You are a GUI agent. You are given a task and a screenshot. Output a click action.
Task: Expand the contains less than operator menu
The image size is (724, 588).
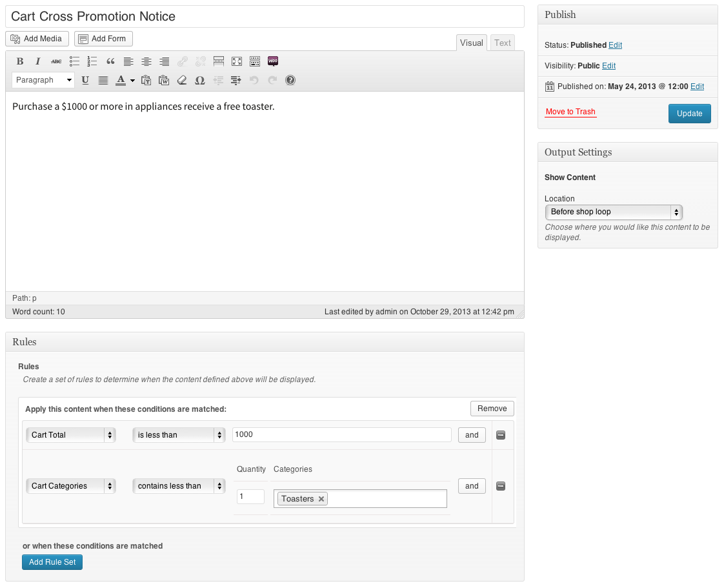coord(179,485)
